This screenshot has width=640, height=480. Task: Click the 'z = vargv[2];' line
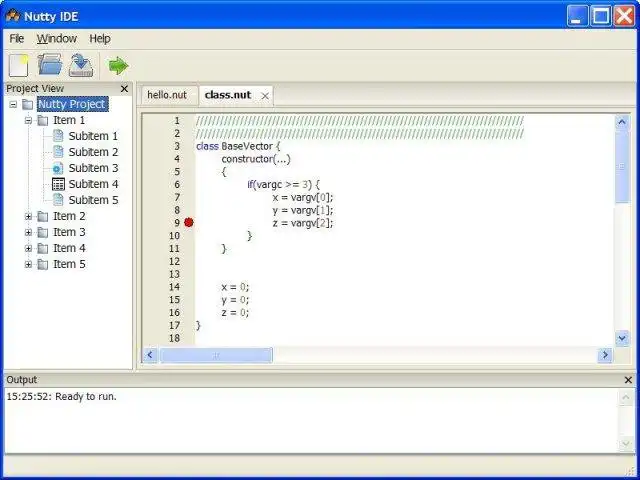coord(303,223)
